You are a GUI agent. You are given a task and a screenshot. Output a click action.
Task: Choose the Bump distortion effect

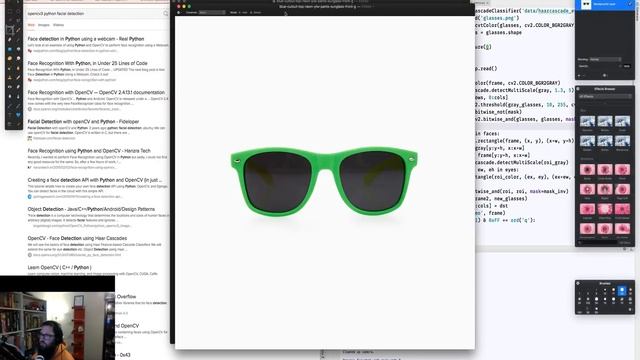(587, 169)
